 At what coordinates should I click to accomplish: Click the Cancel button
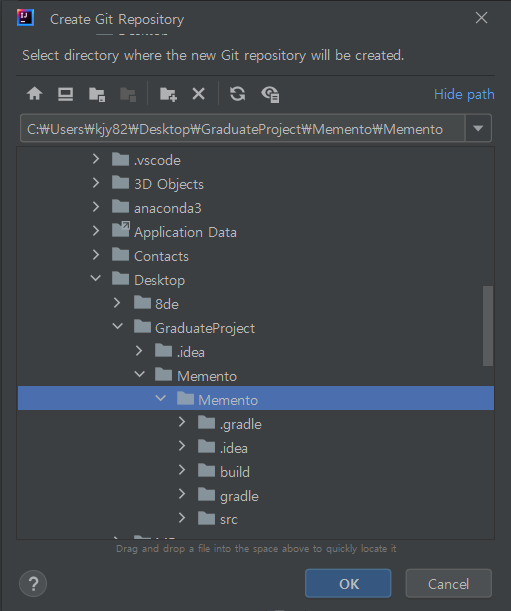coord(449,583)
